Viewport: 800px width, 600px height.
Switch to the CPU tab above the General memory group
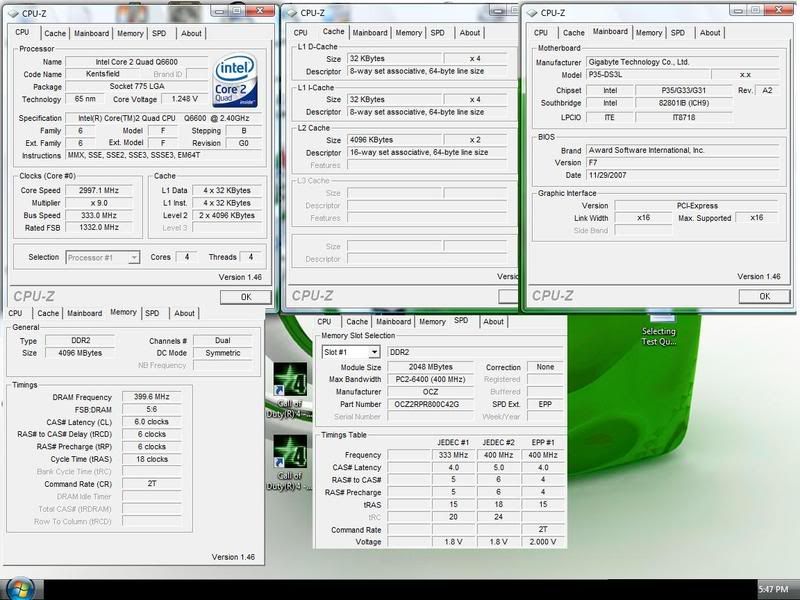tap(15, 313)
